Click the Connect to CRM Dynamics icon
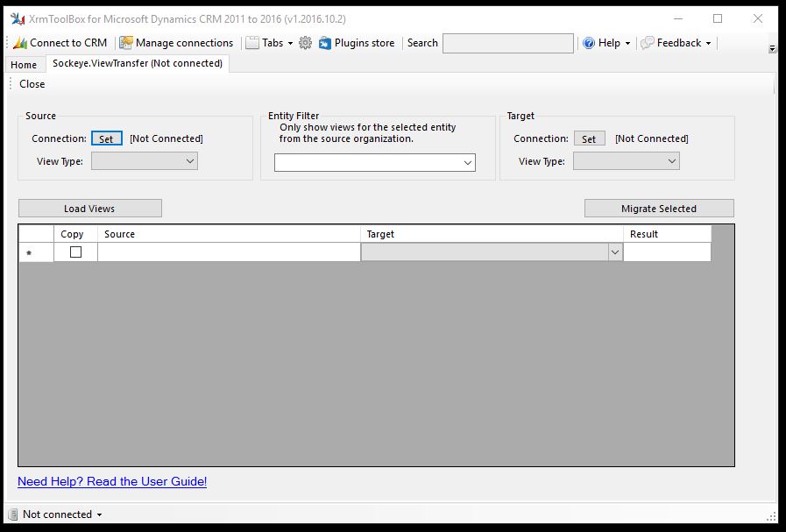This screenshot has height=532, width=786. click(20, 43)
